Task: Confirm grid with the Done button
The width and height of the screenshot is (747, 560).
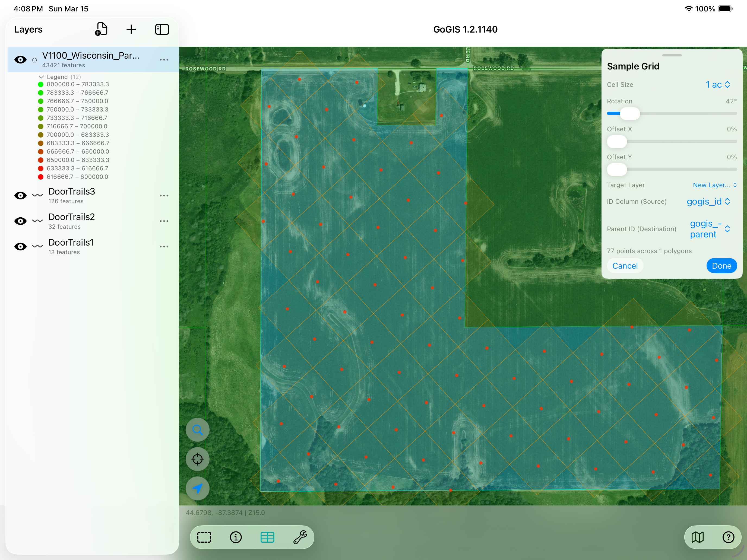Action: pyautogui.click(x=721, y=266)
